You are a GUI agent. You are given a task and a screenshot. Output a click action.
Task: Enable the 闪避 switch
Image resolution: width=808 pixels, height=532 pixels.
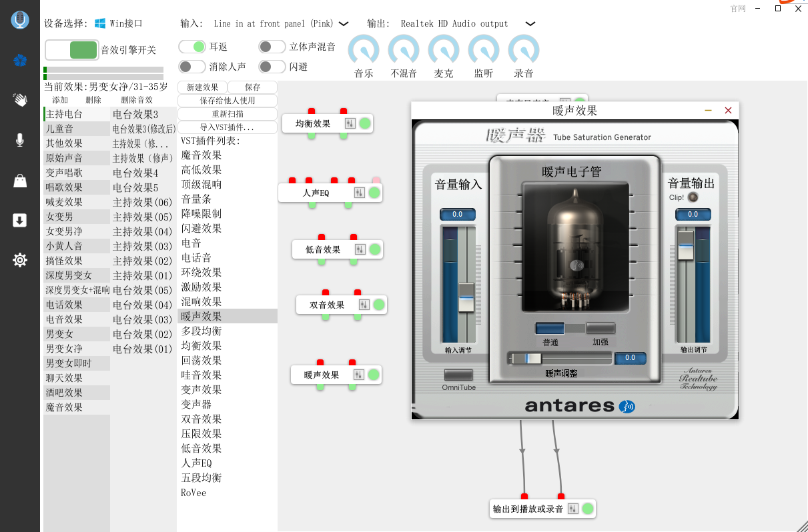pyautogui.click(x=272, y=67)
